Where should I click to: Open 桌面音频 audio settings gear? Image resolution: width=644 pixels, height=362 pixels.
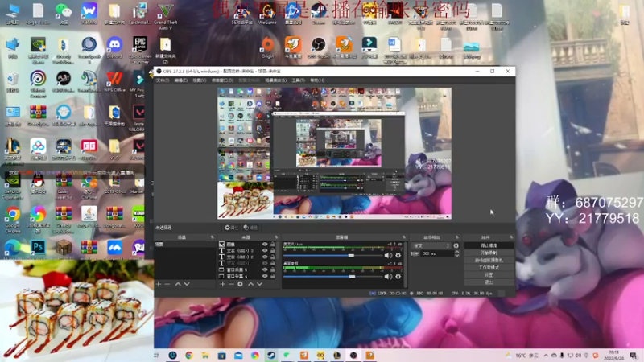[x=398, y=277]
